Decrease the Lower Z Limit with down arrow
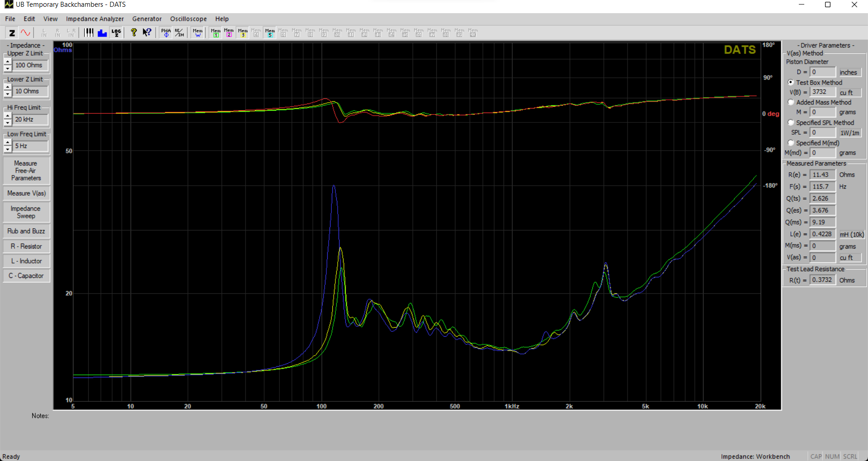 [x=8, y=94]
